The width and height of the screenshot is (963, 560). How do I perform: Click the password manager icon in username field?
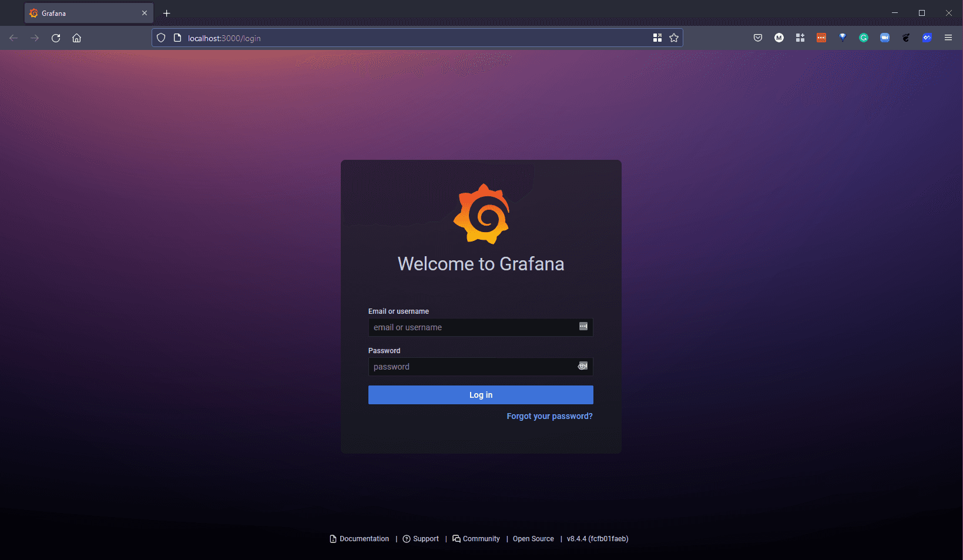[583, 326]
